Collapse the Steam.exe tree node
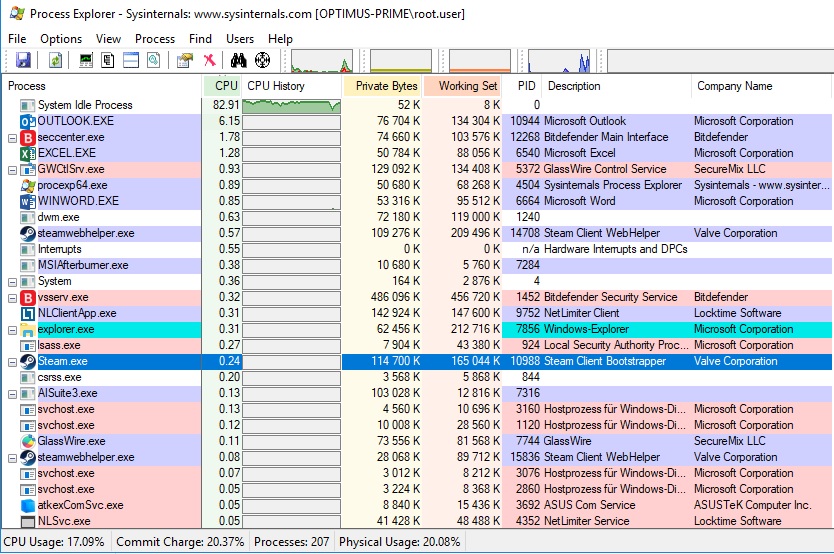The height and width of the screenshot is (554, 834). [12, 362]
